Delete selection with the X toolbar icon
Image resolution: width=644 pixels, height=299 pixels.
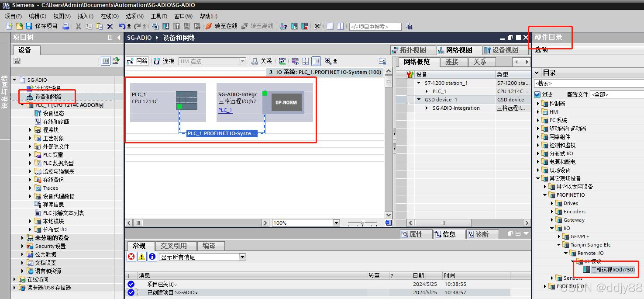tap(110, 26)
